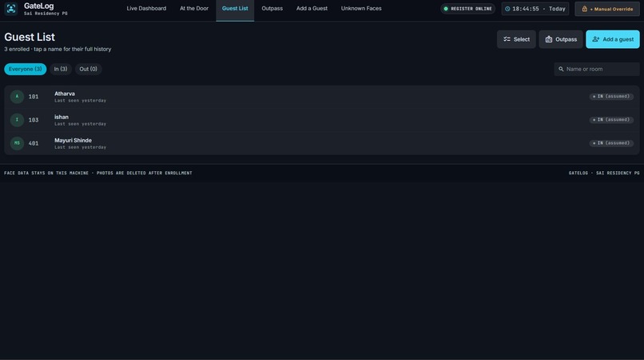Click ishan's IN (assumed) status badge
The image size is (644, 360).
pyautogui.click(x=611, y=120)
